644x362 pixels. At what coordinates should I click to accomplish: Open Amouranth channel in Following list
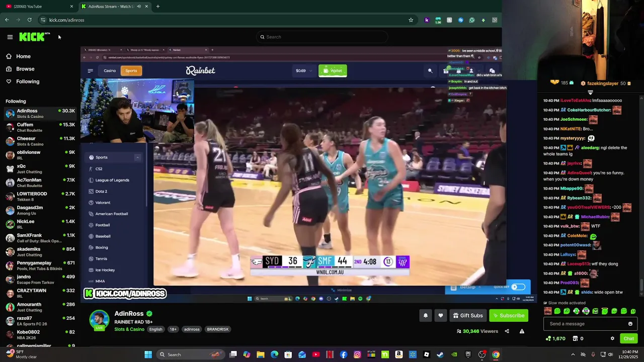(x=40, y=307)
